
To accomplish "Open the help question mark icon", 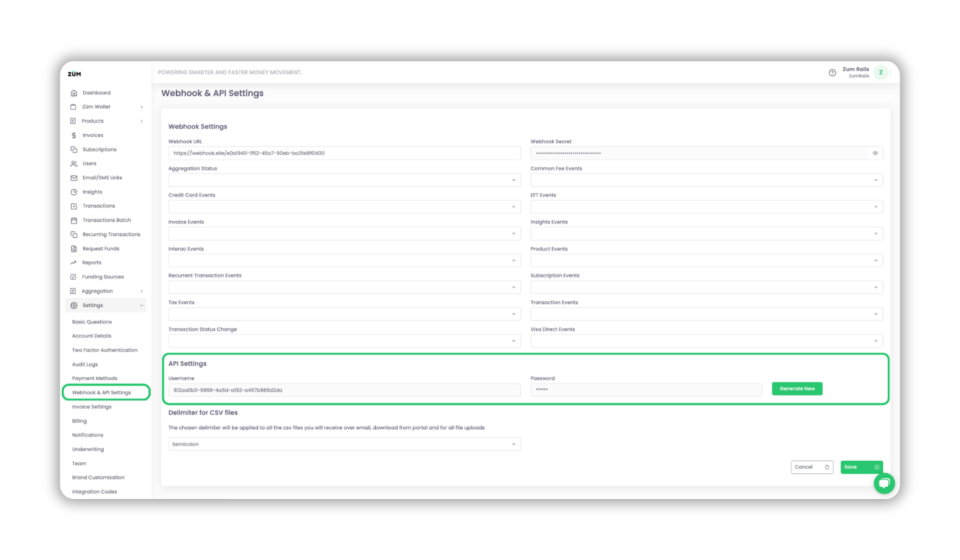I will coord(832,73).
